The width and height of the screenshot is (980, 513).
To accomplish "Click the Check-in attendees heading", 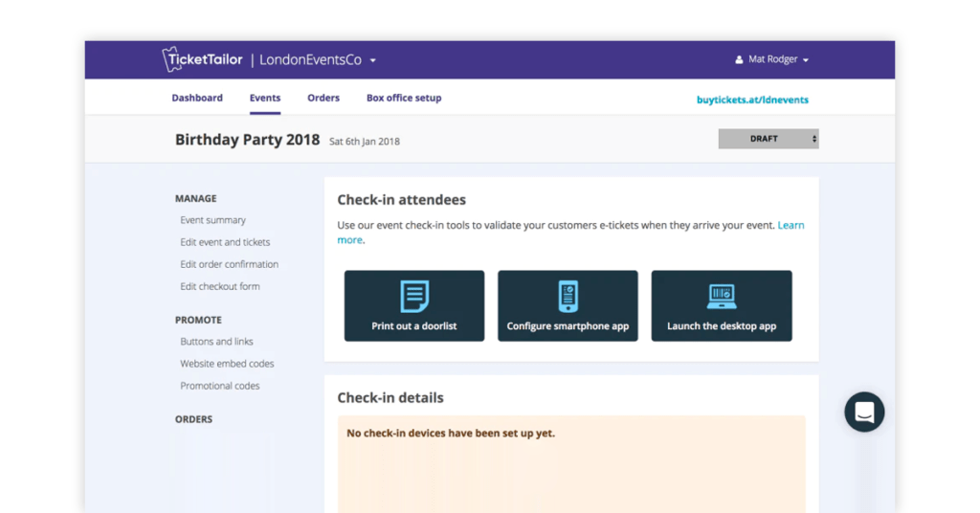I will (x=402, y=199).
